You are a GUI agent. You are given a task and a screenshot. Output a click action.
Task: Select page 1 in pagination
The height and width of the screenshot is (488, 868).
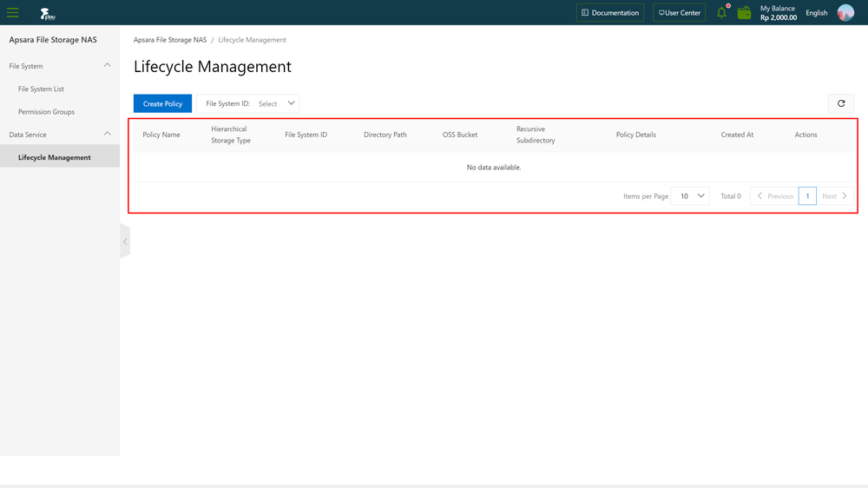click(807, 196)
